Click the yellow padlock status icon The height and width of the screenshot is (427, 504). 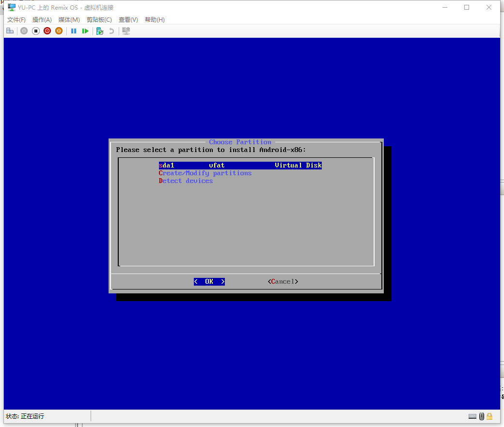click(x=489, y=416)
